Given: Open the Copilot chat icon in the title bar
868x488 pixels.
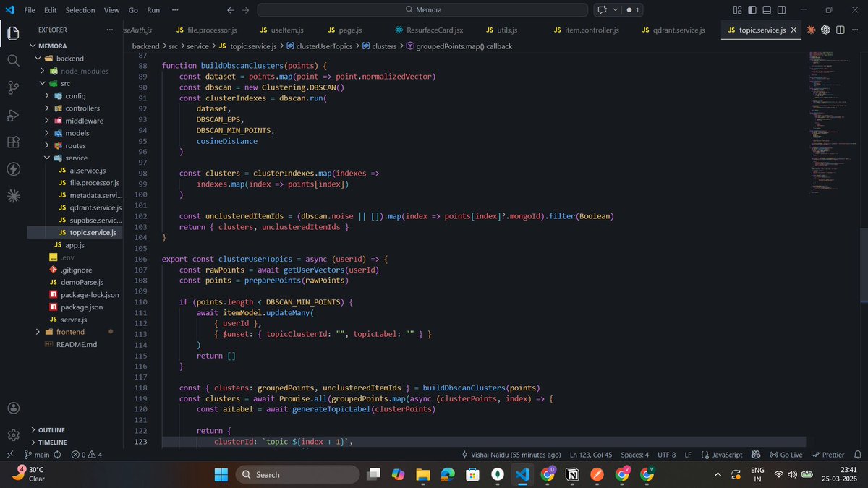Looking at the screenshot, I should (602, 10).
